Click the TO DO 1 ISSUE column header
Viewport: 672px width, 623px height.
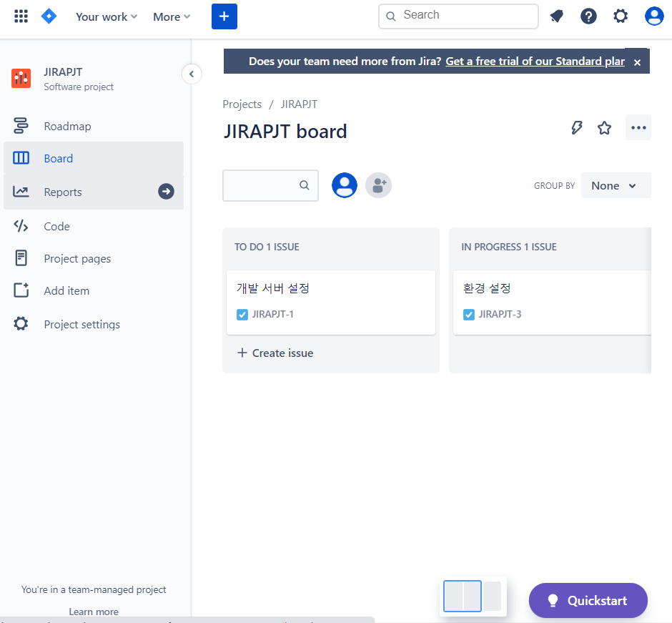[267, 247]
